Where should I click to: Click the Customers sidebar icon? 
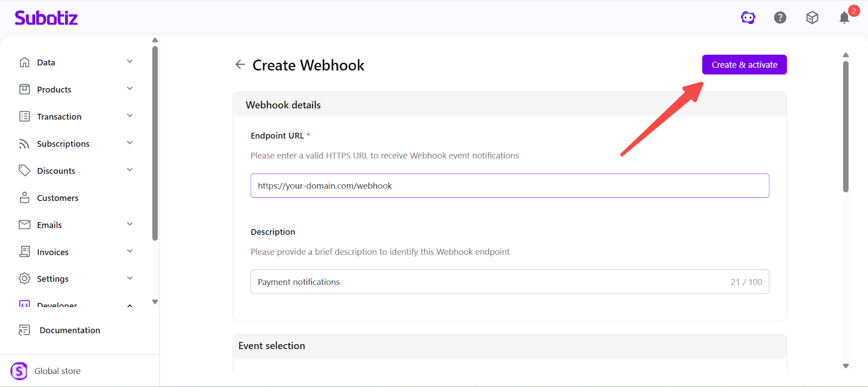coord(24,198)
